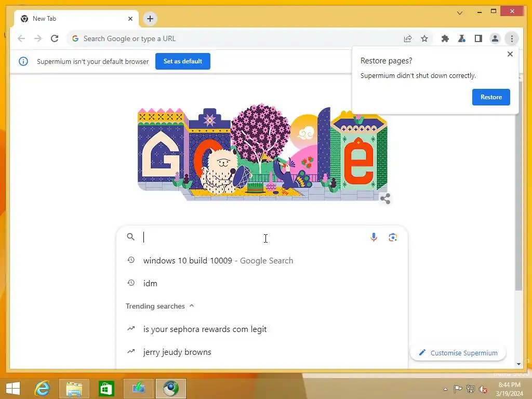This screenshot has width=532, height=399.
Task: Open the tab search chevron
Action: click(x=460, y=13)
